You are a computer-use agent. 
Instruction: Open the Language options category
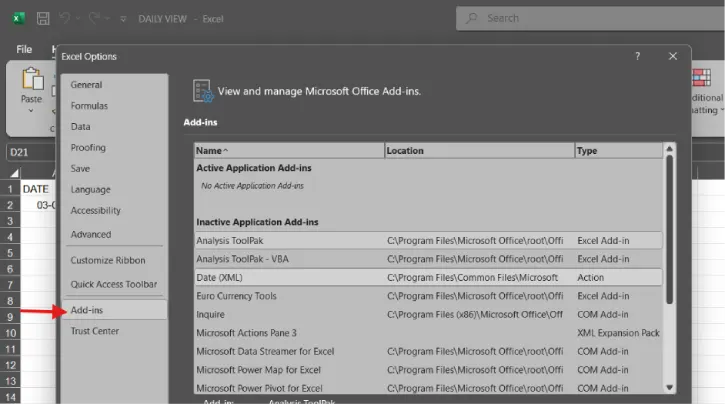tap(114, 190)
